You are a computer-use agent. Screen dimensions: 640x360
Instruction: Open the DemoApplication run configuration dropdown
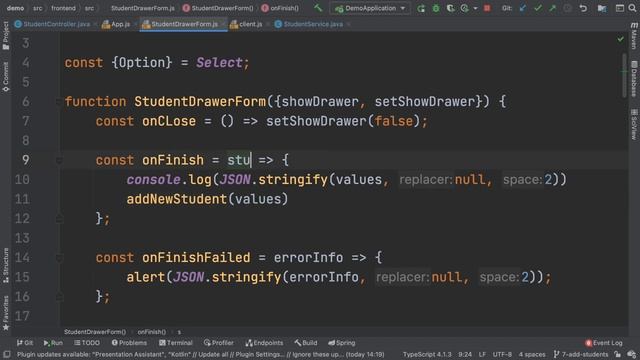370,8
